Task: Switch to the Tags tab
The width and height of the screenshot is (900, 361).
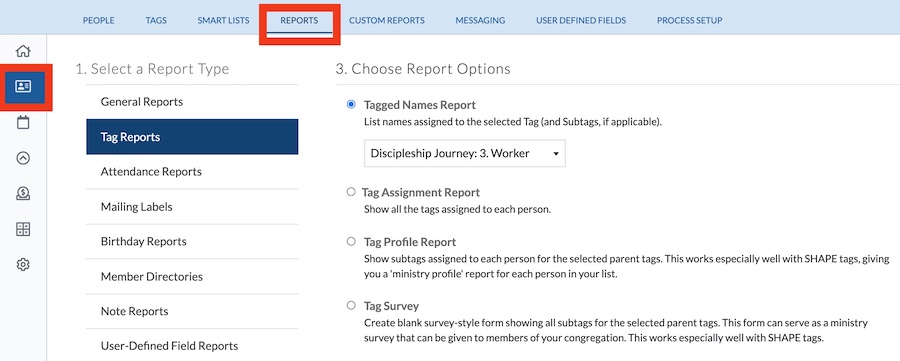Action: tap(156, 20)
